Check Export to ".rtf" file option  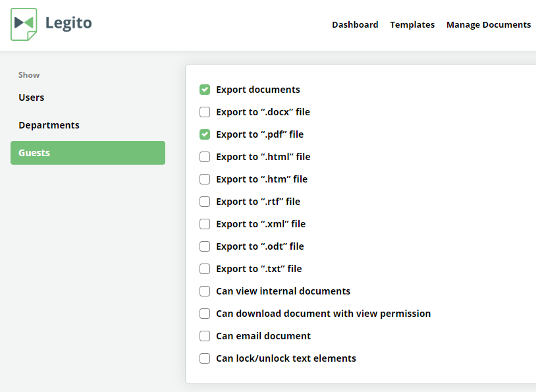click(x=205, y=202)
